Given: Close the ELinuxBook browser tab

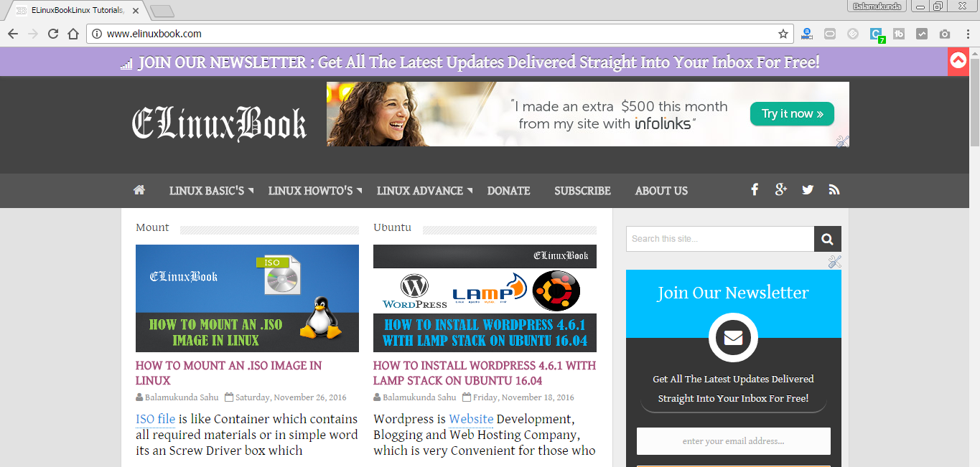Looking at the screenshot, I should (x=136, y=11).
